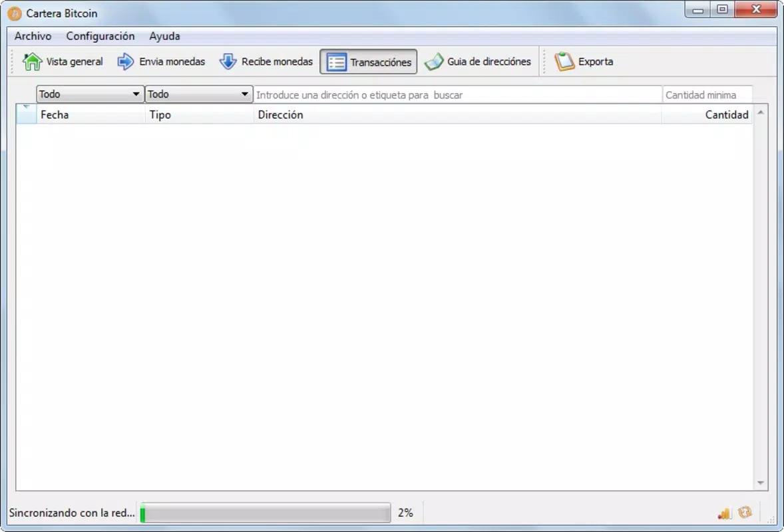Click the 'Sincronizando con la red...' status text
This screenshot has height=532, width=784.
coord(72,513)
